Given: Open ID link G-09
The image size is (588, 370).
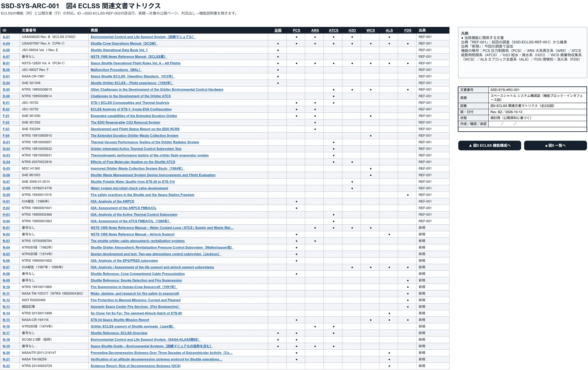Looking at the screenshot, I should coord(6,195).
